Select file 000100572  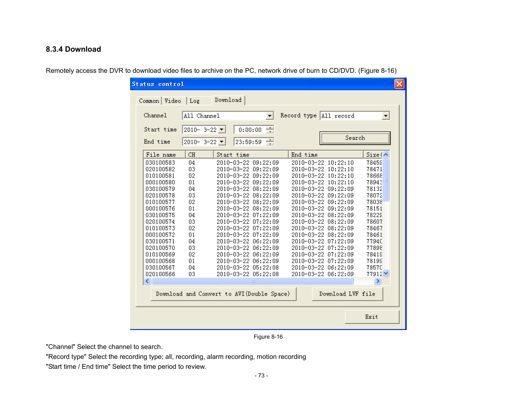point(160,235)
